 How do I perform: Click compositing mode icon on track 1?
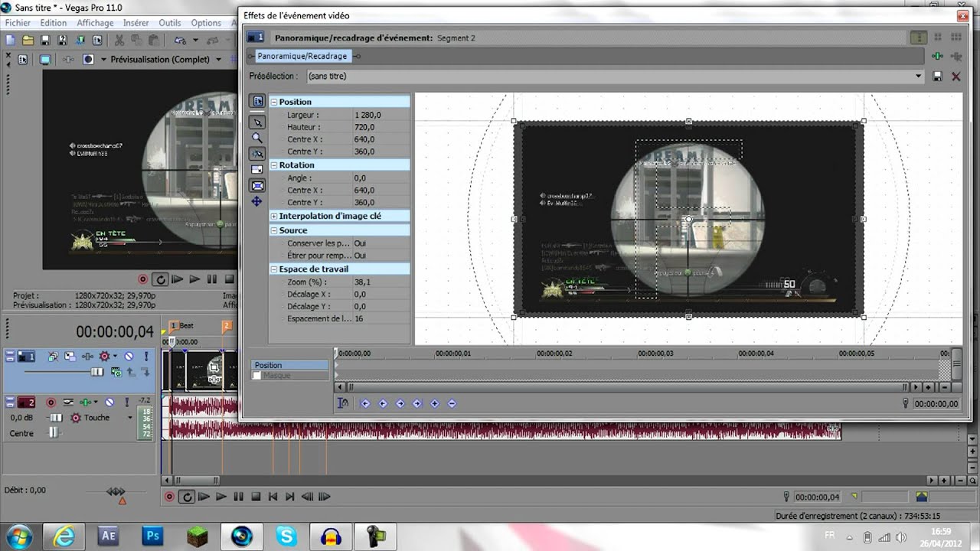tap(116, 372)
